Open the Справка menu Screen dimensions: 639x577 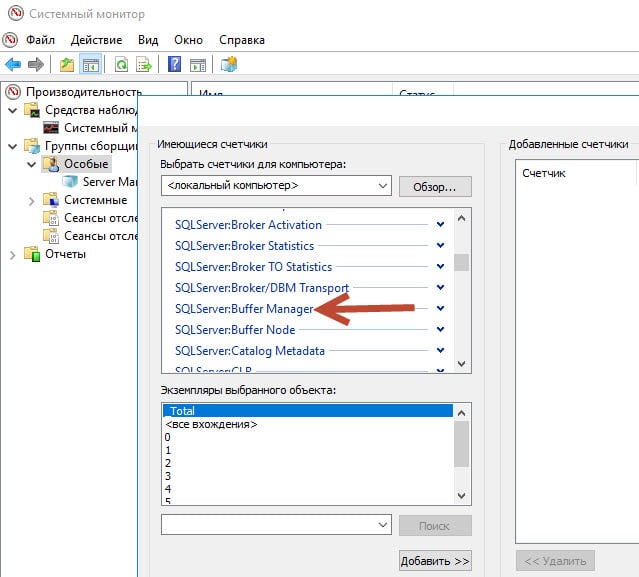pyautogui.click(x=242, y=40)
